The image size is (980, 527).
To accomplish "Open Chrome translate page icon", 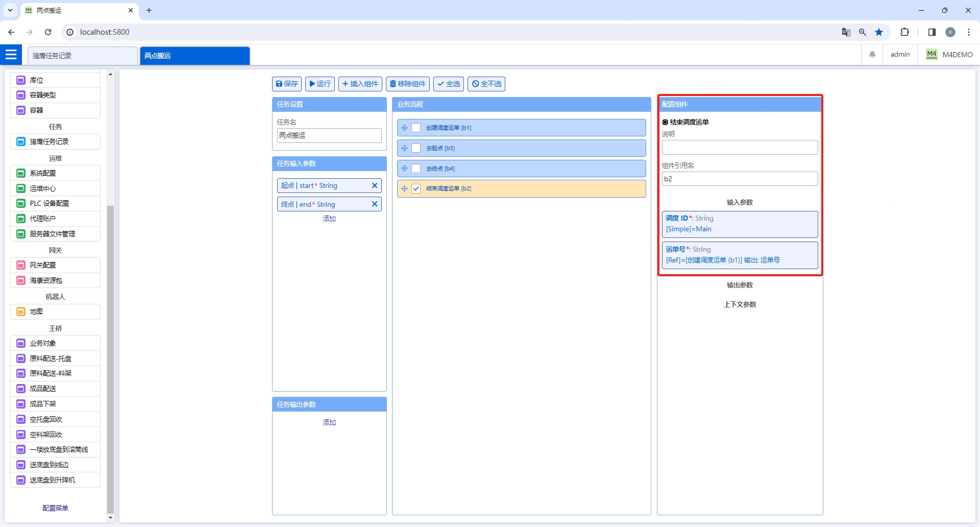I will pos(846,32).
